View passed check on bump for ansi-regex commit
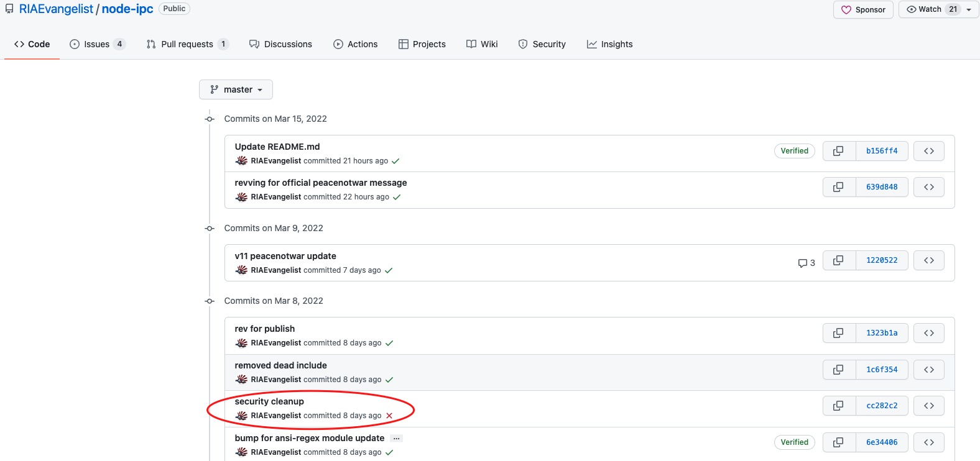Screen dimensions: 980x461 click(389, 452)
